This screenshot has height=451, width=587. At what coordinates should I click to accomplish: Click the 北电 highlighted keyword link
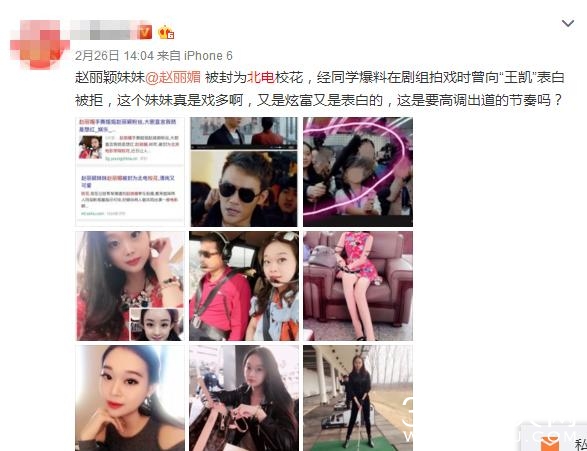pos(261,77)
